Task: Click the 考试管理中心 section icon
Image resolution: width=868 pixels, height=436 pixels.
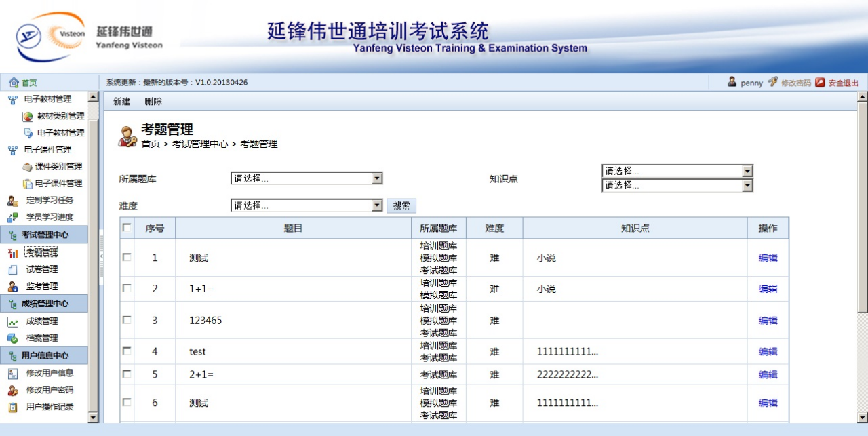Action: (x=13, y=235)
